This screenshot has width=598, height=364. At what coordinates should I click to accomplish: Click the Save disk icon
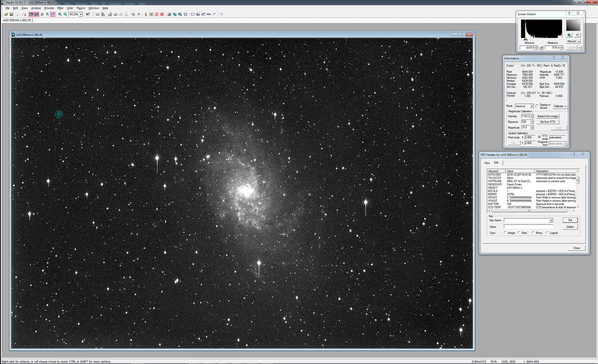coord(12,14)
